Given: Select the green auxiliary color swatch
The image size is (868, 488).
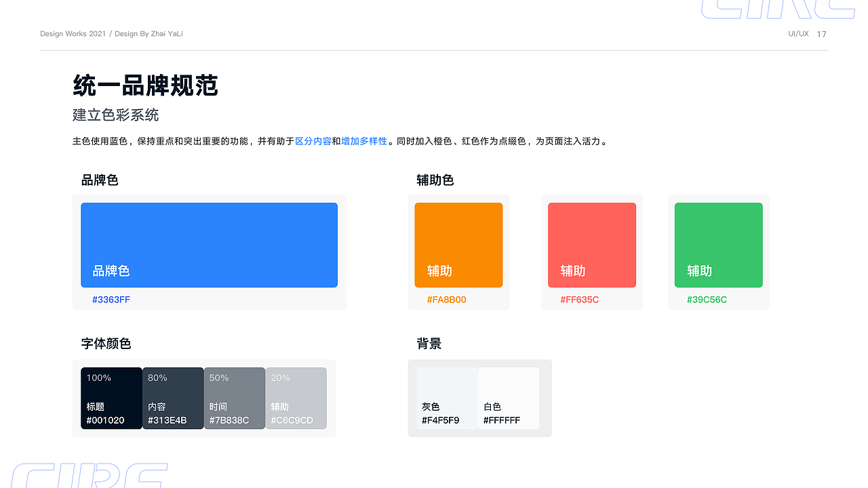Looking at the screenshot, I should pyautogui.click(x=719, y=245).
